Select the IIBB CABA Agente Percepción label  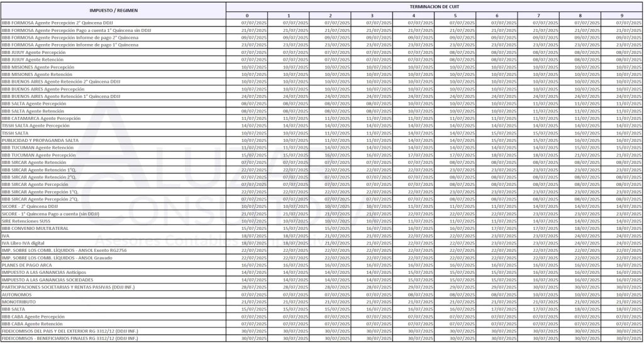(33, 317)
